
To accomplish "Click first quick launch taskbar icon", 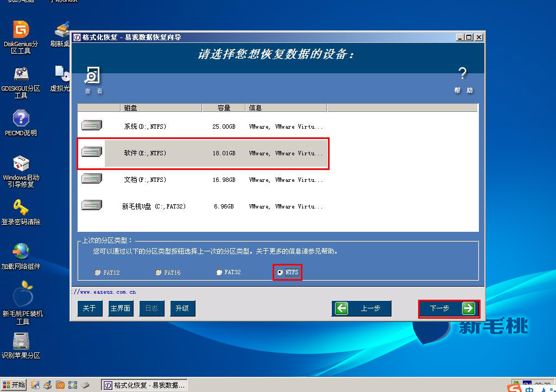I will click(35, 385).
